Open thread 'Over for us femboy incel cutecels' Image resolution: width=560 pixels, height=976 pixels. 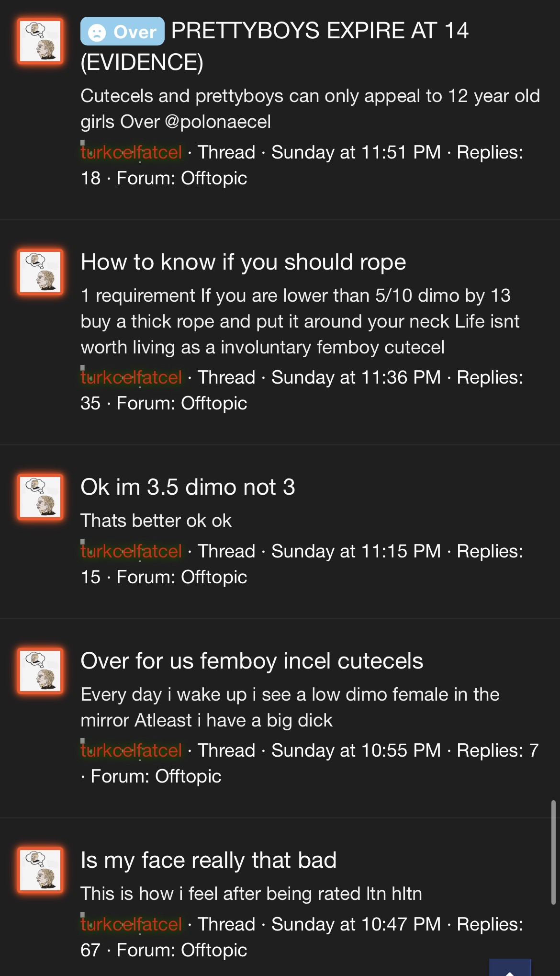252,661
